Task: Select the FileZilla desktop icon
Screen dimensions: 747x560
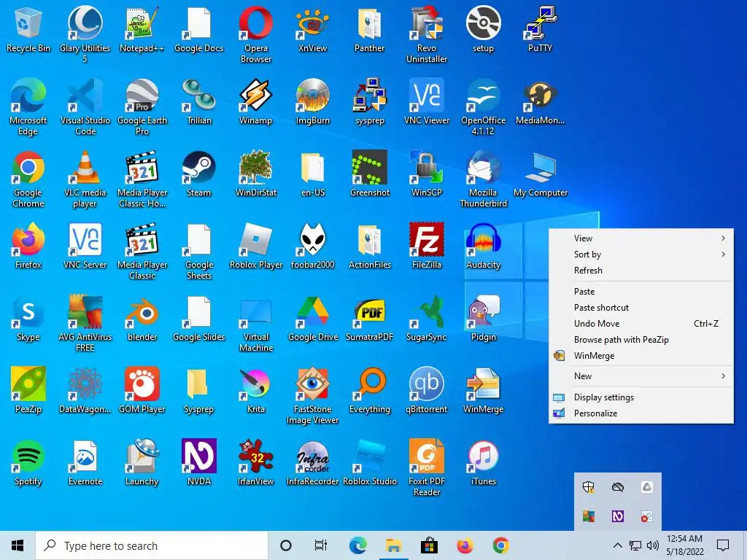Action: 426,246
